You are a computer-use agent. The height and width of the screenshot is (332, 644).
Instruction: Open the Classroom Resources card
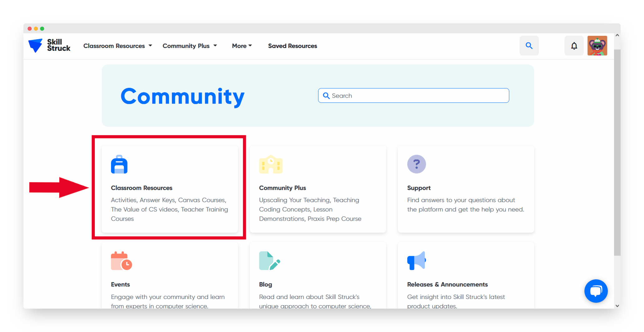pyautogui.click(x=169, y=189)
